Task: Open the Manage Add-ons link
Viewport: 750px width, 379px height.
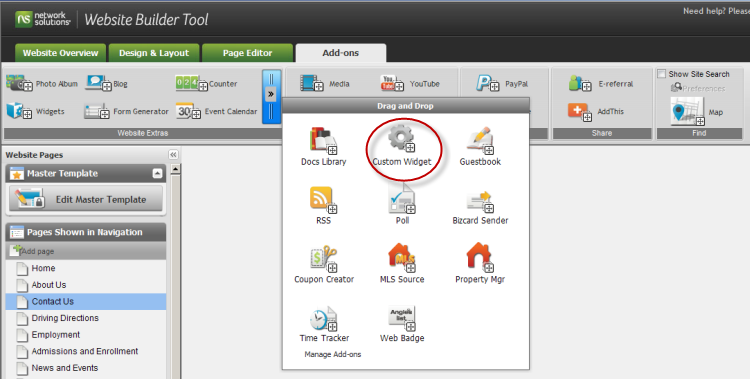Action: pos(333,354)
